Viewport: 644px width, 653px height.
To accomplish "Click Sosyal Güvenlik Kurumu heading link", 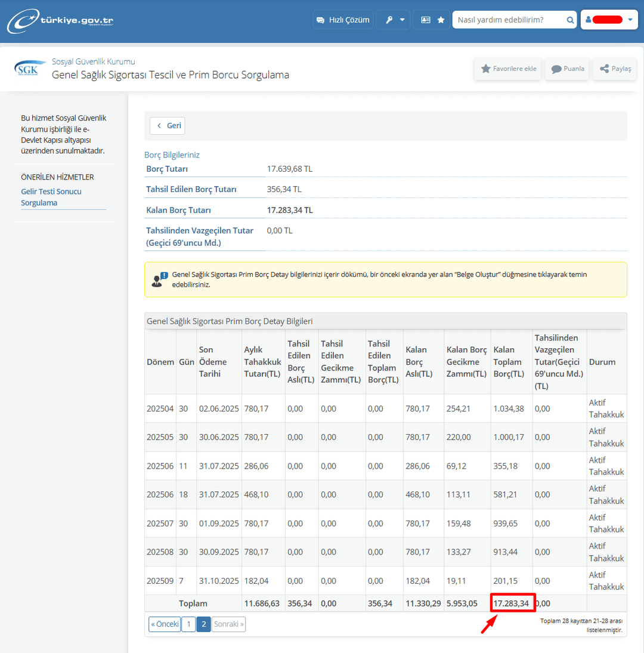I will pos(94,61).
